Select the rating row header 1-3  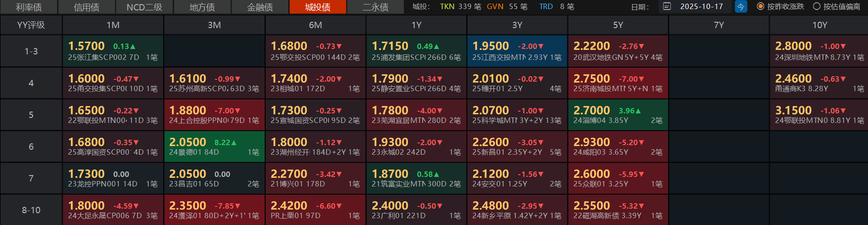click(31, 51)
